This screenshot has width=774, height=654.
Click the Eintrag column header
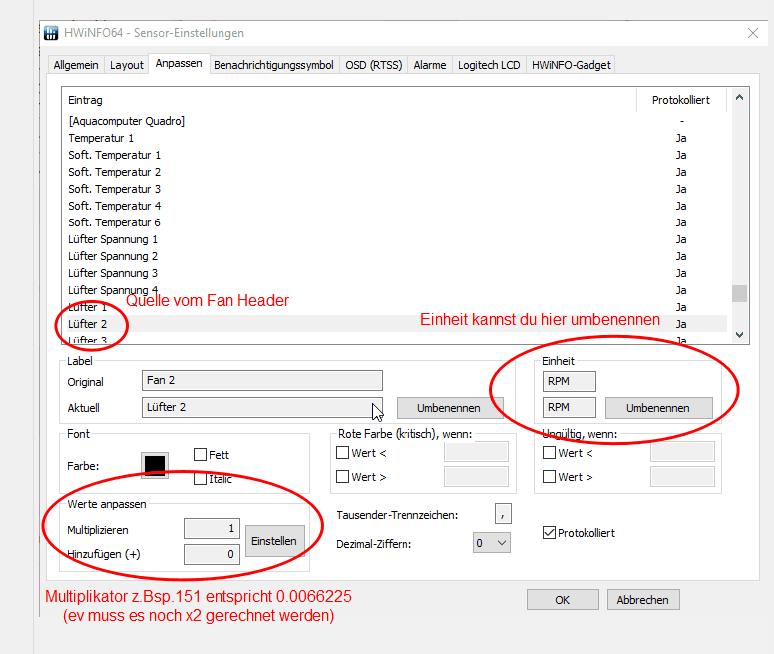[x=349, y=100]
